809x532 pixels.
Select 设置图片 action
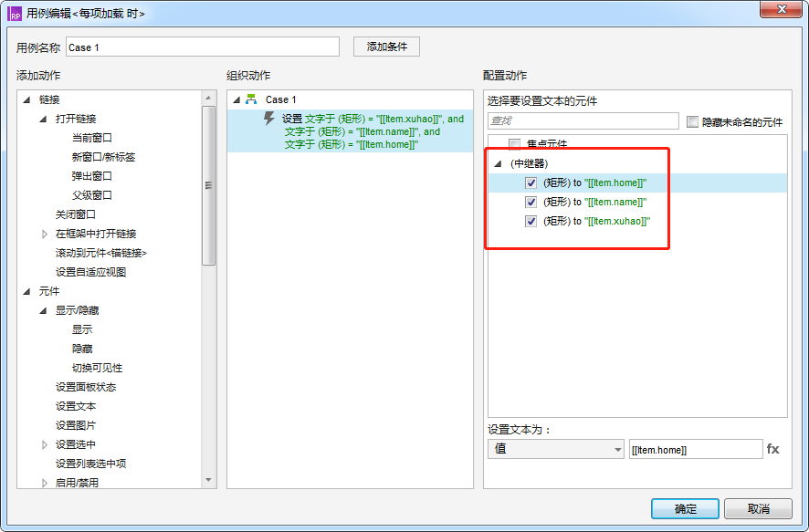point(75,424)
